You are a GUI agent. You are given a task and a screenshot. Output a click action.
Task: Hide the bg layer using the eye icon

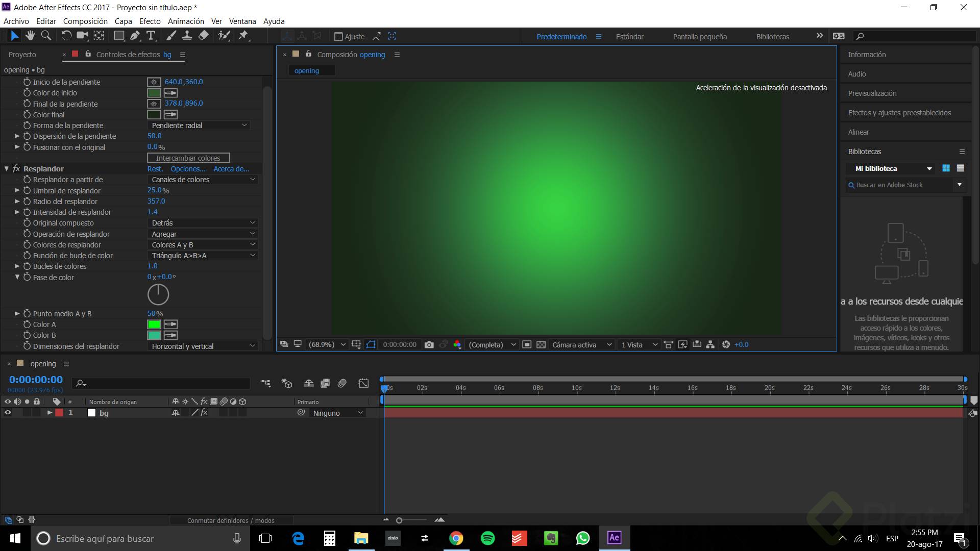point(8,413)
